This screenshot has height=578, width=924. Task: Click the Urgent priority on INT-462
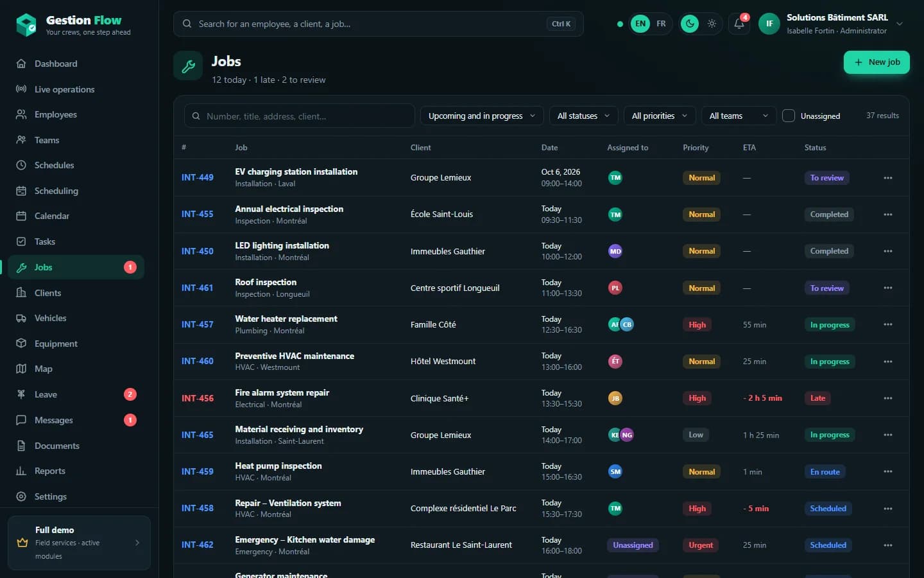pos(701,545)
